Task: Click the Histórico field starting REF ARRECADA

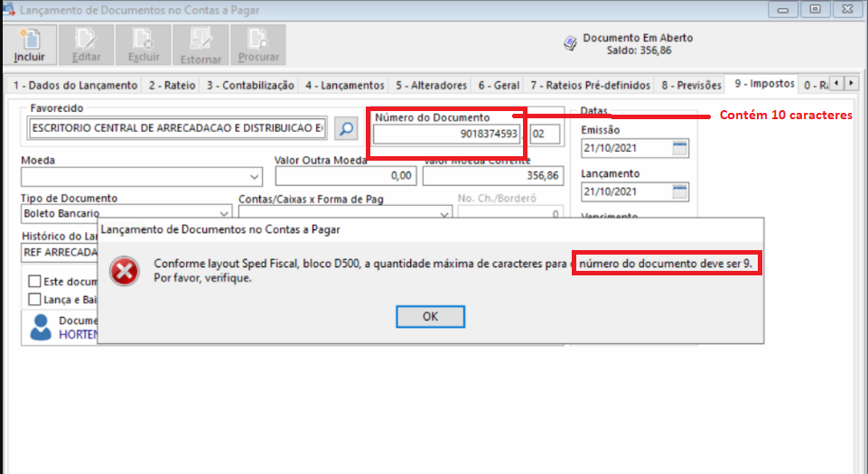Action: coord(60,252)
